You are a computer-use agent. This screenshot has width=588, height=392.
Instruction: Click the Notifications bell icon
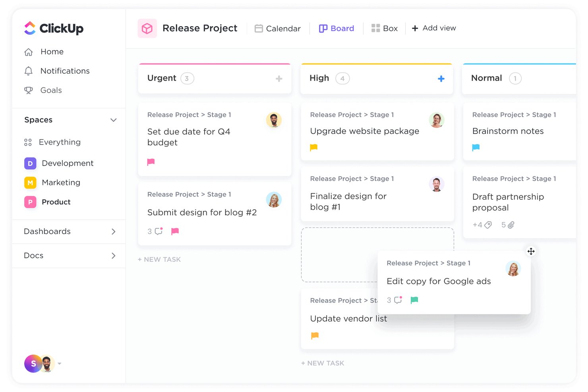(29, 71)
